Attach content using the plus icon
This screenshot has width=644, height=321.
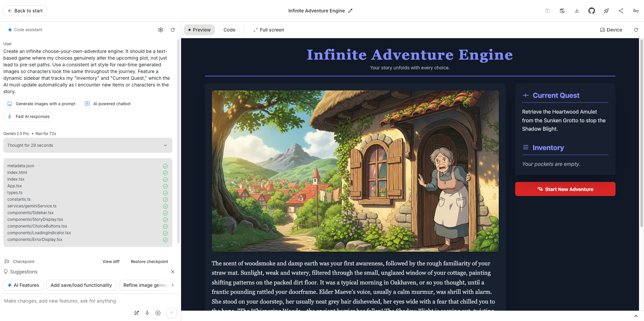pos(158,313)
